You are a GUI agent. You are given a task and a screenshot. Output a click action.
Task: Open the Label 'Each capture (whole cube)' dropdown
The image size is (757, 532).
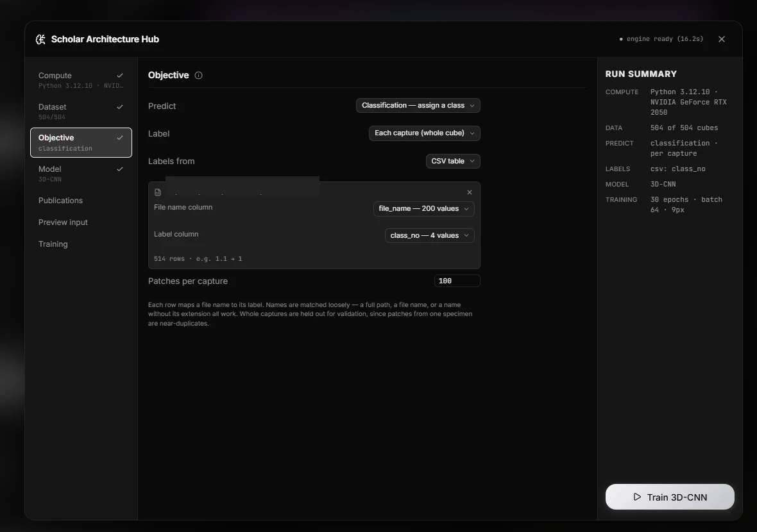tap(424, 133)
